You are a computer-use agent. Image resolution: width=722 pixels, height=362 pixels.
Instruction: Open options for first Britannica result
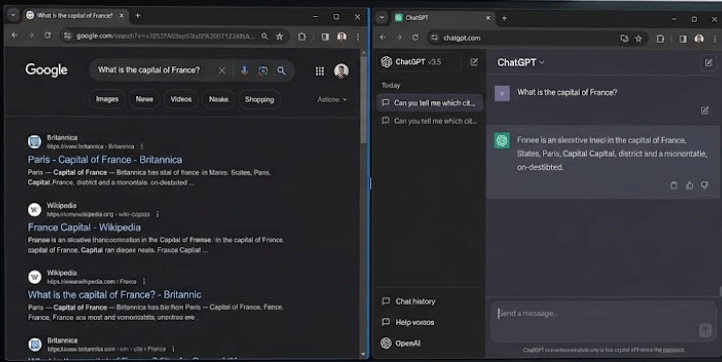[x=142, y=146]
